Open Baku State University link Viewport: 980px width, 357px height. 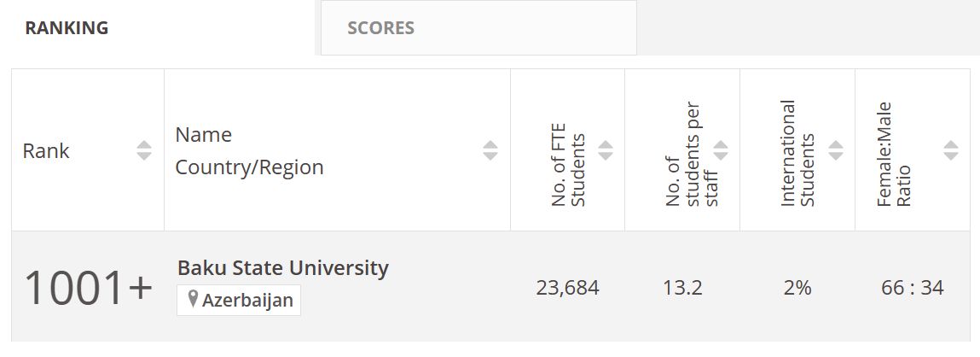pos(282,268)
